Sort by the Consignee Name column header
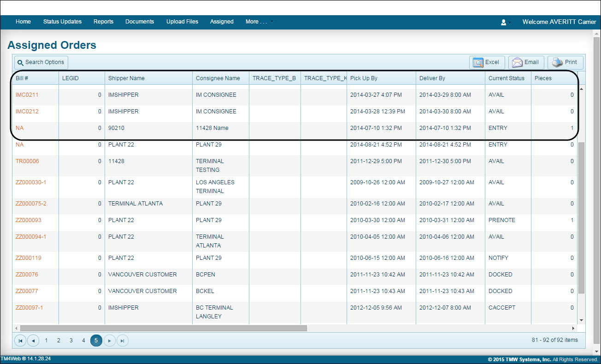 point(221,78)
